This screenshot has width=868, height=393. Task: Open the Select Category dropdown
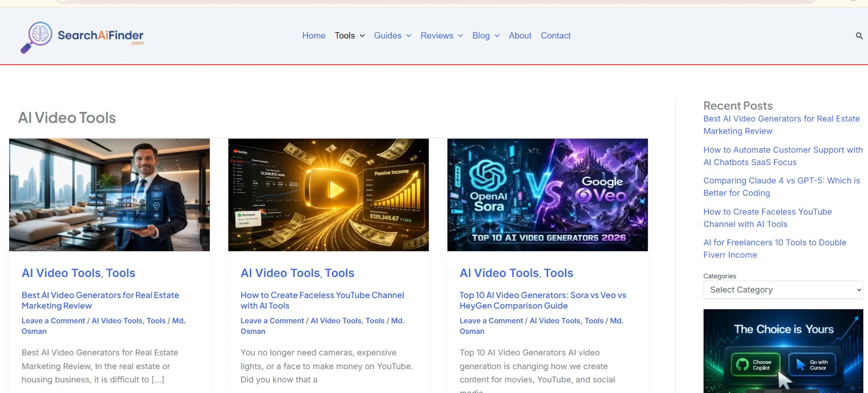(x=783, y=290)
